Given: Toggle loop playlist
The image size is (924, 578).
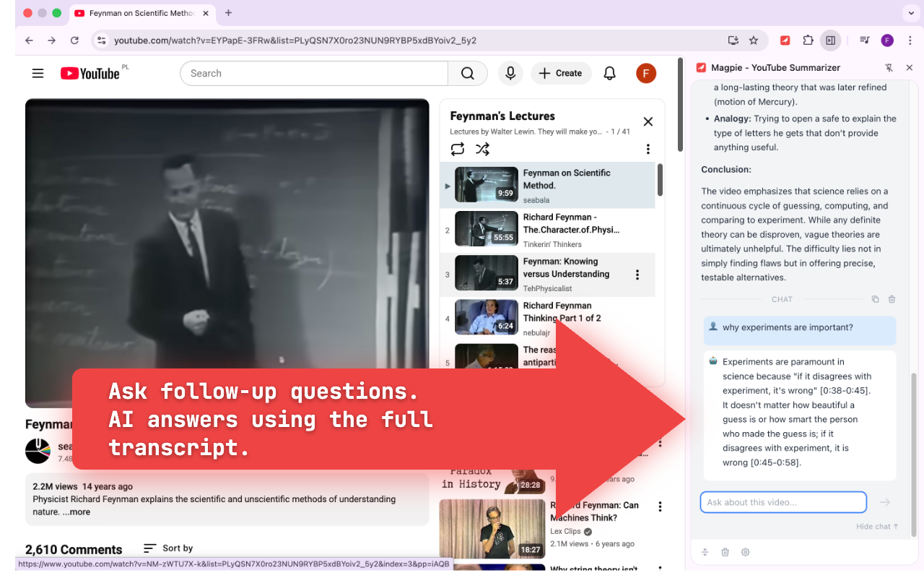Looking at the screenshot, I should point(458,149).
